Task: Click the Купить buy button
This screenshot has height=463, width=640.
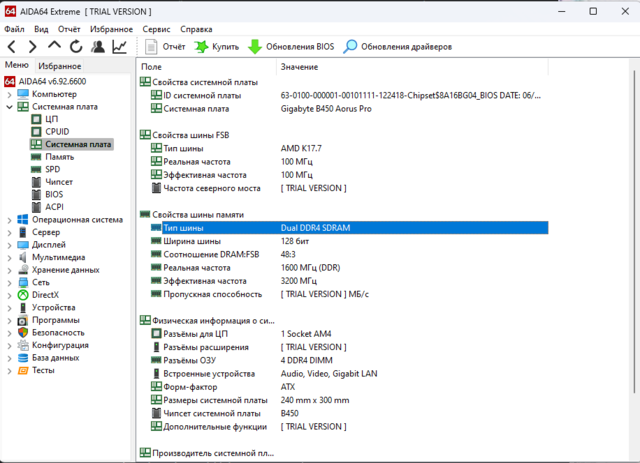Action: pyautogui.click(x=217, y=47)
